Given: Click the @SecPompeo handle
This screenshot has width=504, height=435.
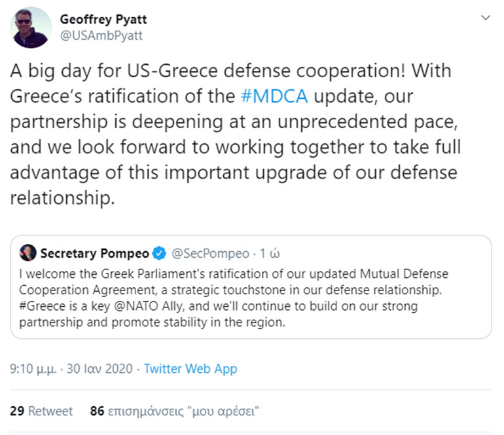Looking at the screenshot, I should [209, 253].
